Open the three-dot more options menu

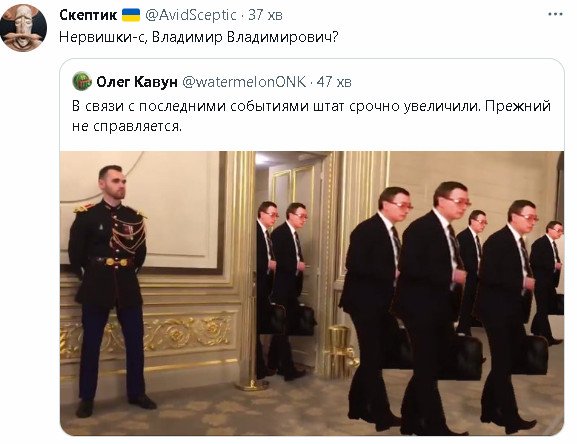(x=555, y=14)
